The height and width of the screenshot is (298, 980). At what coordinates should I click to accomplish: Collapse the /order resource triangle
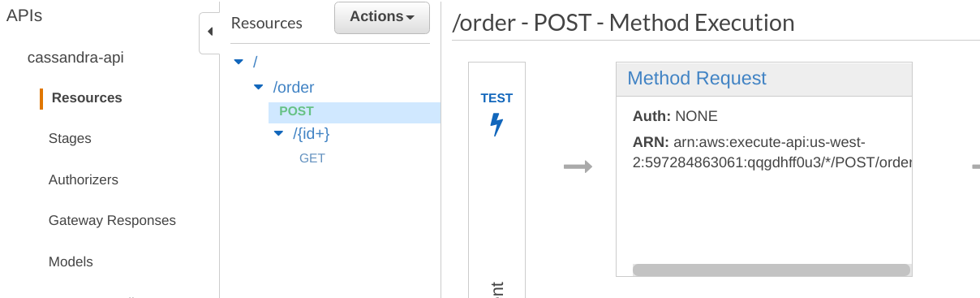click(258, 87)
